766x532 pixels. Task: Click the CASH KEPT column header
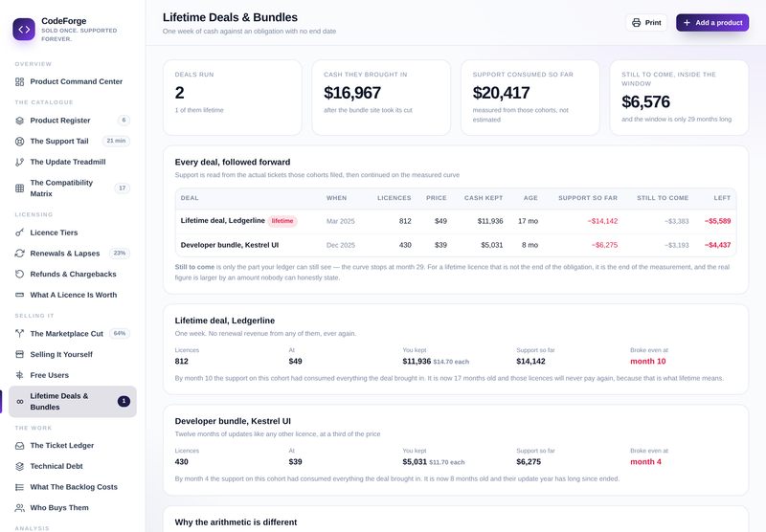484,198
